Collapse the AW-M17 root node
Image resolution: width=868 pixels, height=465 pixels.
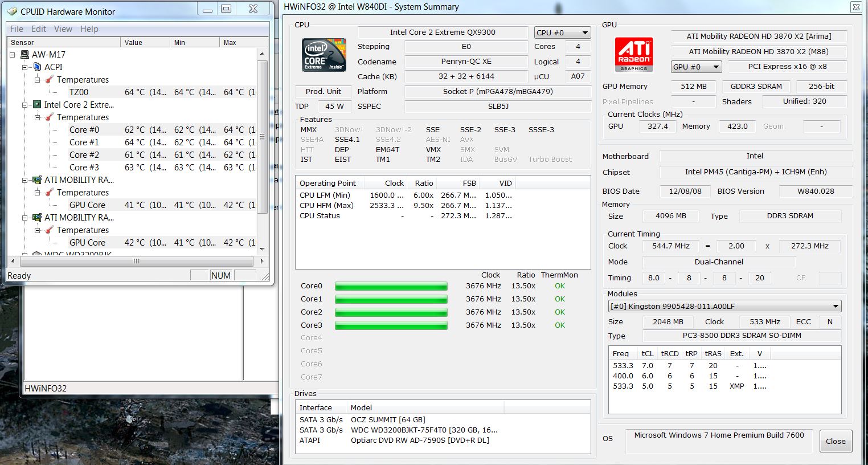13,55
